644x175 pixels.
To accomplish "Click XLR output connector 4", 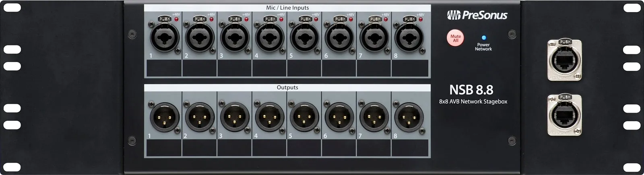I will pos(270,117).
